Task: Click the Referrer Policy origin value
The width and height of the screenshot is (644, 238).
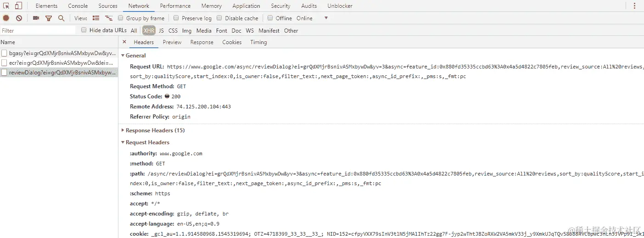Action: pos(181,117)
